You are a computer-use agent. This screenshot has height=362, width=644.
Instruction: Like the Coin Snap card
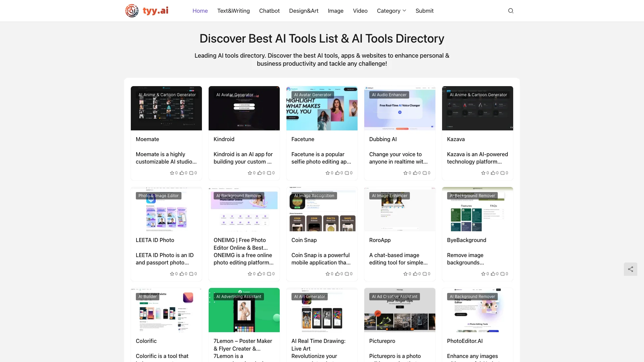coord(337,274)
